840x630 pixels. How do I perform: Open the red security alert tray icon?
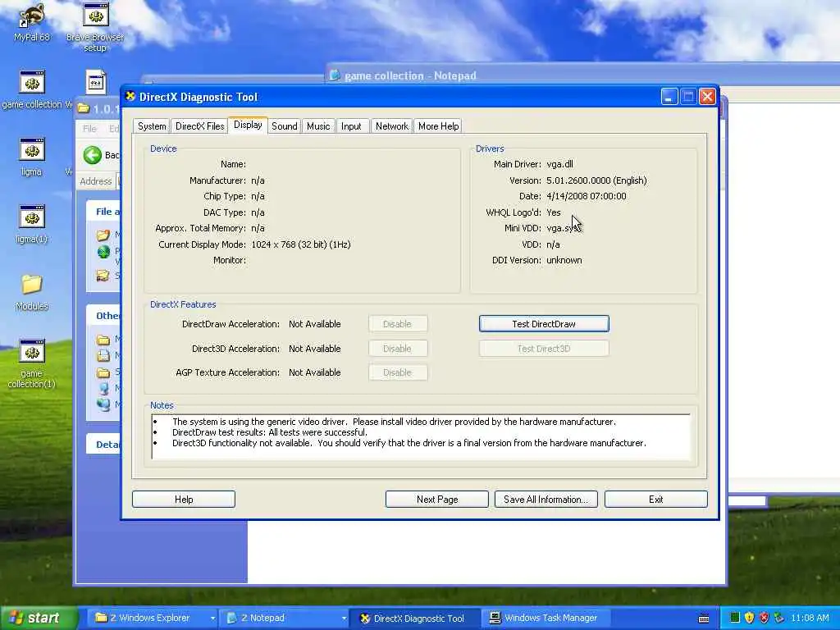[764, 618]
